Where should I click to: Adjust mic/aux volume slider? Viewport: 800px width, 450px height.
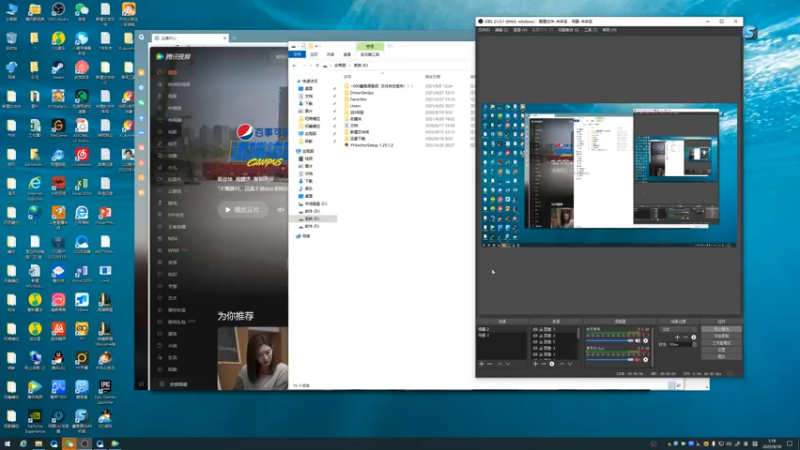tap(610, 360)
